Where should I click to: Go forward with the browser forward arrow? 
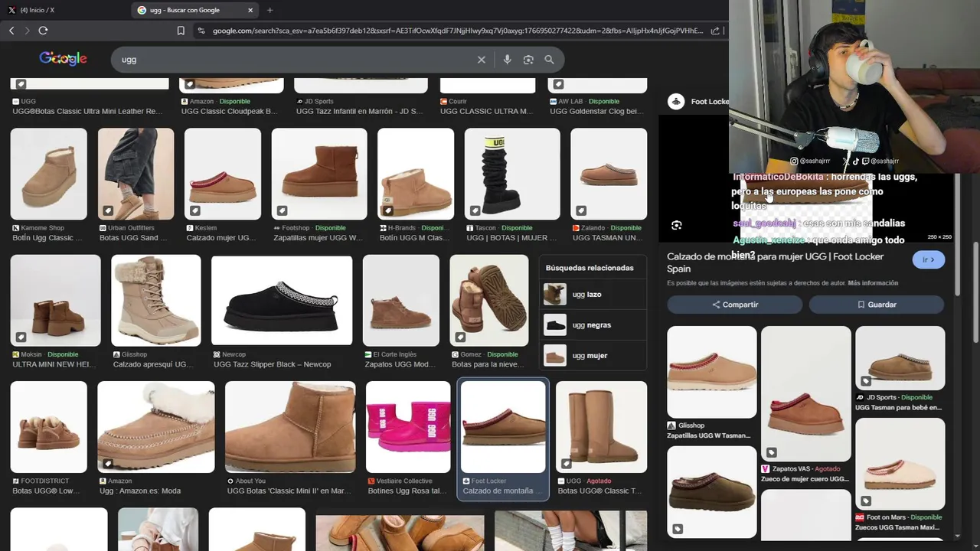[27, 31]
